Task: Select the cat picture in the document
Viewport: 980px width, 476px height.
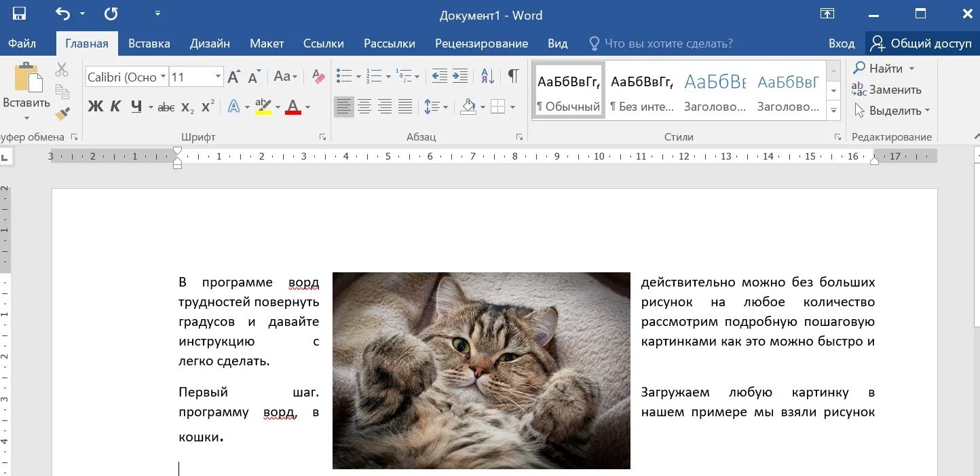Action: (x=481, y=371)
